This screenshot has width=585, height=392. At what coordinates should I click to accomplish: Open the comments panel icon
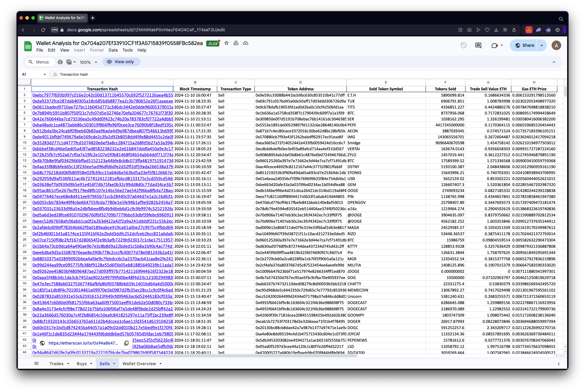pyautogui.click(x=478, y=45)
